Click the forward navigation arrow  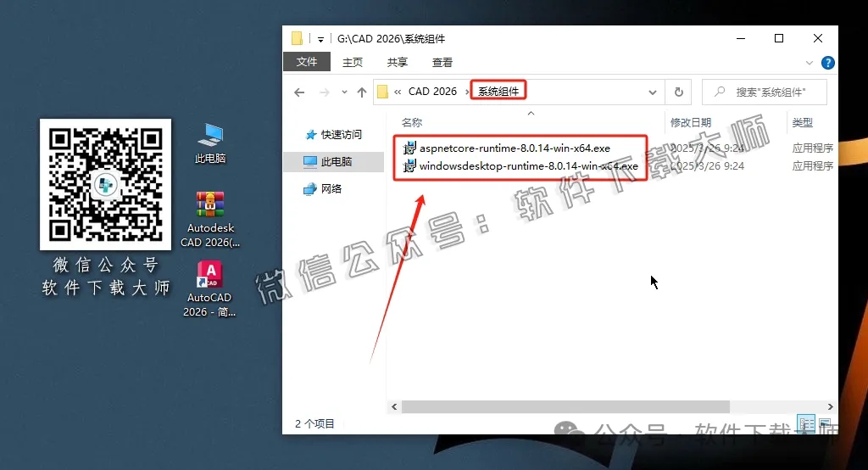tap(325, 92)
